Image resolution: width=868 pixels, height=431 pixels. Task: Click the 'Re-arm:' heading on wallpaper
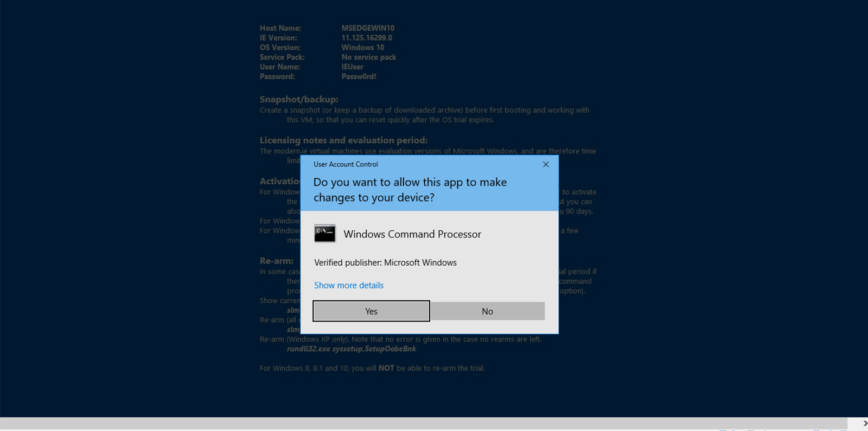pyautogui.click(x=276, y=261)
